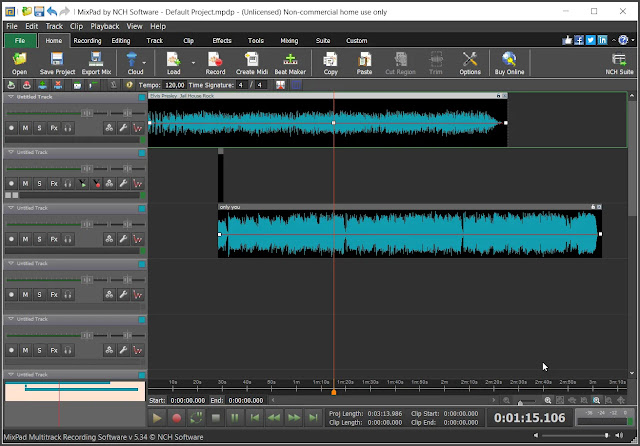The height and width of the screenshot is (446, 640).
Task: Arm record on the fifth track
Action: pyautogui.click(x=11, y=350)
